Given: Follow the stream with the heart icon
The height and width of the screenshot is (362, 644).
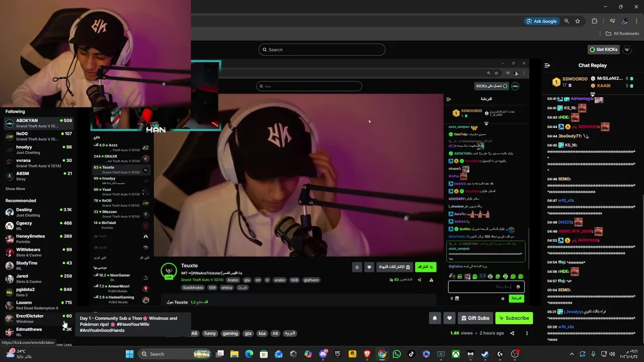Looking at the screenshot, I should [x=449, y=318].
